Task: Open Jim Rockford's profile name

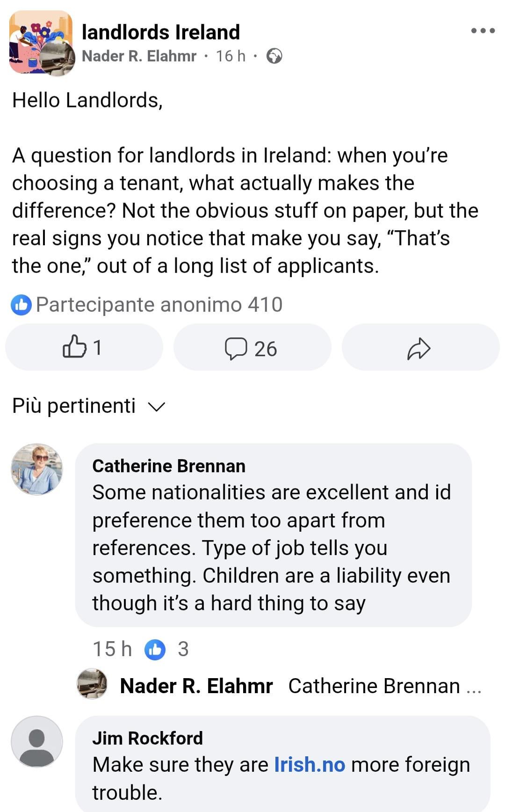Action: click(x=147, y=738)
